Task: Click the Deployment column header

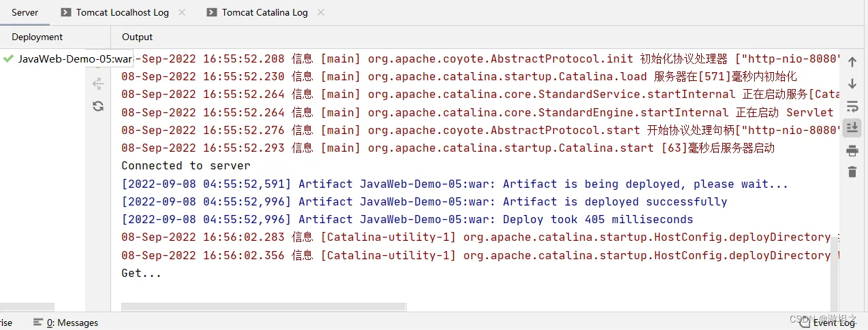Action: click(x=37, y=37)
